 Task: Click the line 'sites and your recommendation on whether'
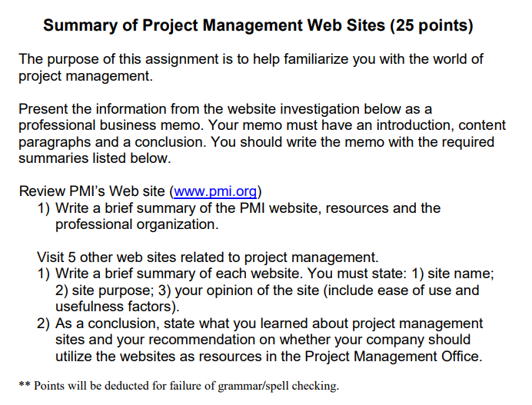pyautogui.click(x=263, y=340)
